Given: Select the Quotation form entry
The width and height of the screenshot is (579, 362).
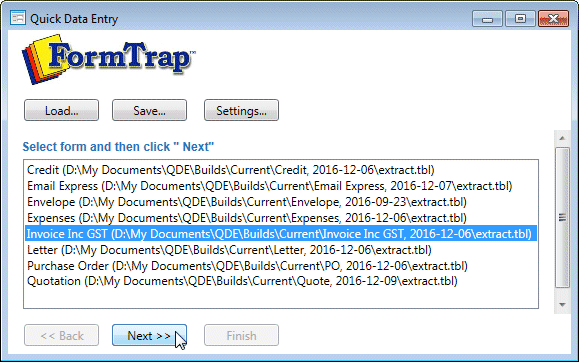Looking at the screenshot, I should click(281, 281).
